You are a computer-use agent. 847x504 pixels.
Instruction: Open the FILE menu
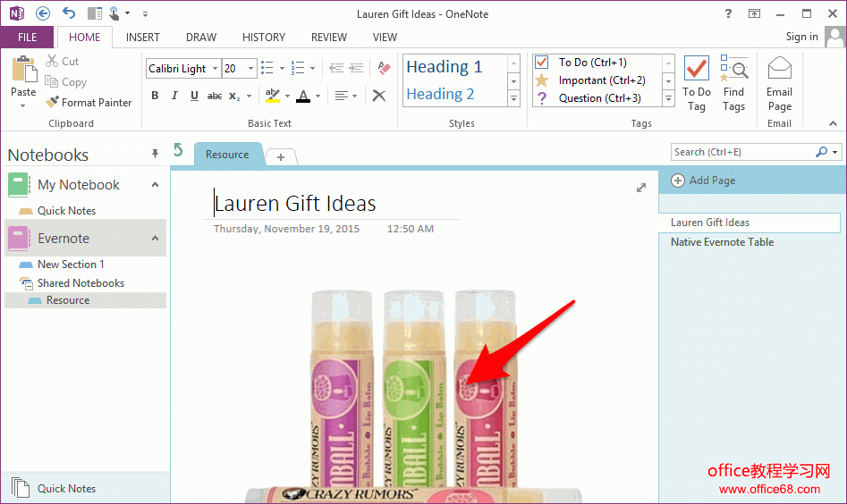point(27,38)
